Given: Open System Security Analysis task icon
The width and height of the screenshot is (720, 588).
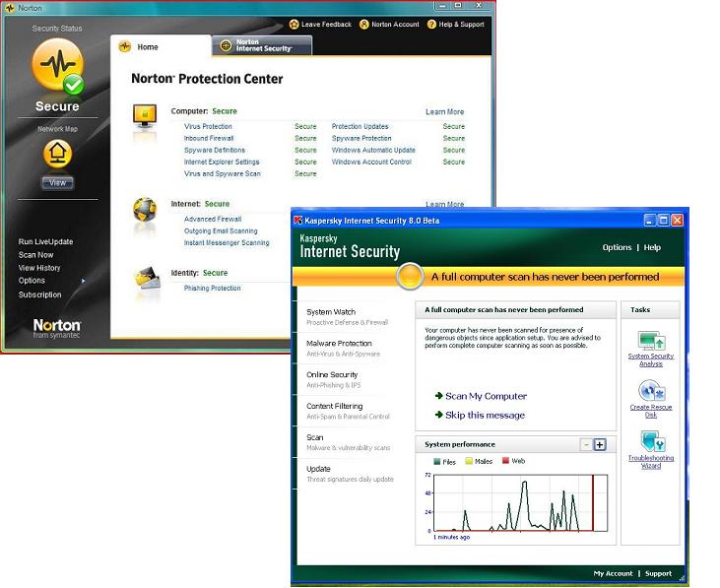Looking at the screenshot, I should tap(651, 341).
